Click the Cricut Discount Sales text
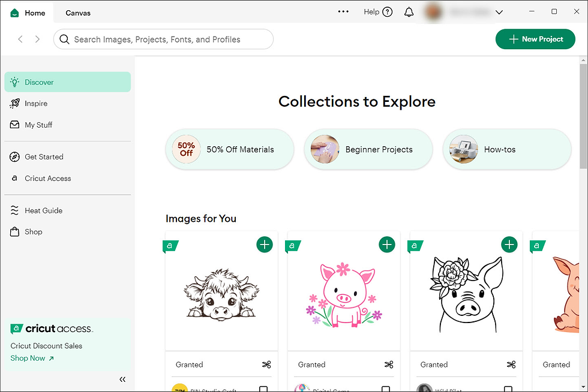The image size is (588, 392). tap(46, 346)
